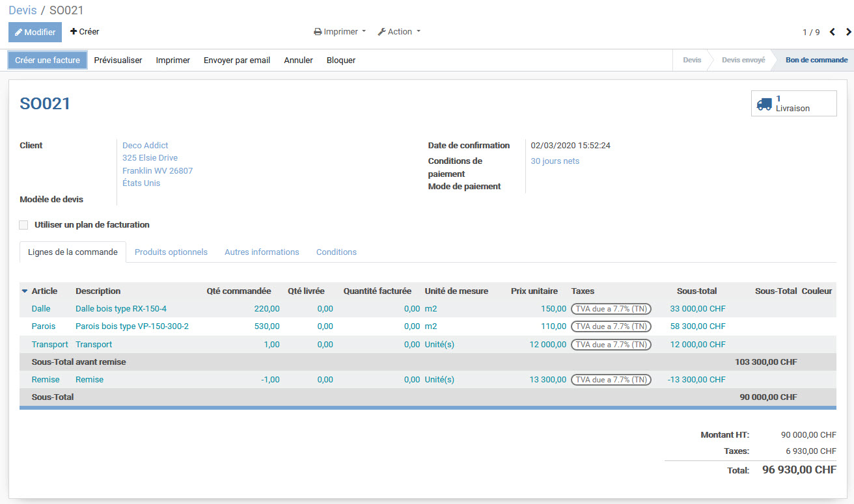Screen dimensions: 854x504
Task: Open the Imprimer dropdown menu
Action: (340, 32)
